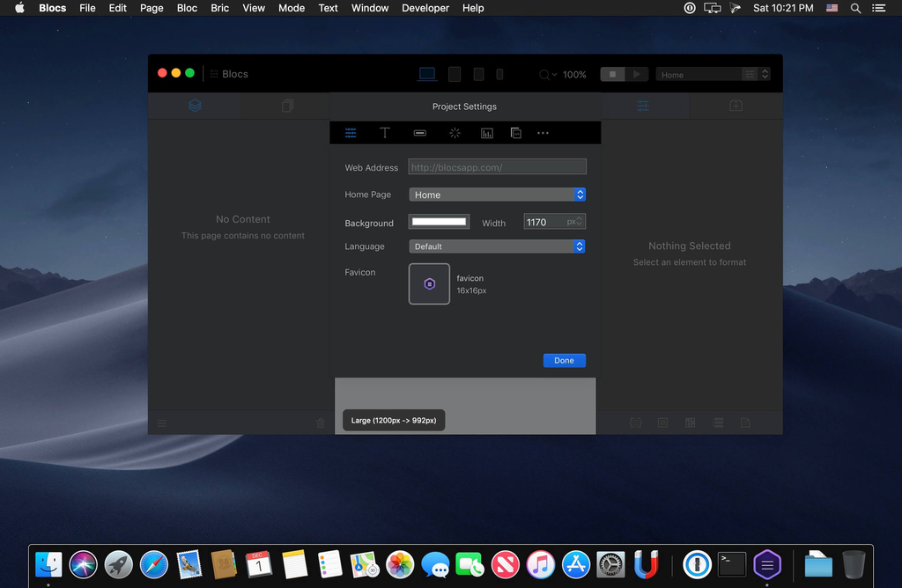Pick the white Background color swatch
This screenshot has height=588, width=902.
(x=439, y=222)
